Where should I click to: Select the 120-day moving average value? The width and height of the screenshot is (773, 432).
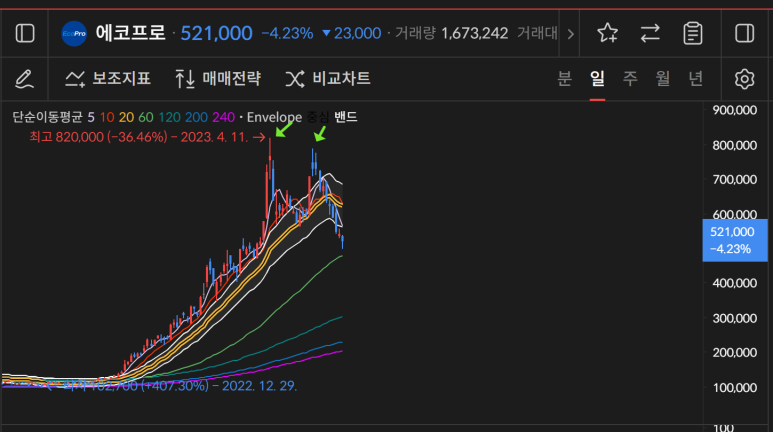click(x=169, y=117)
